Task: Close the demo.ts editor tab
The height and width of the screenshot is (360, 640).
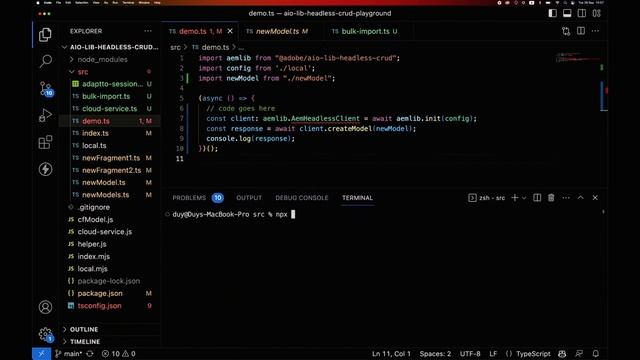Action: 230,31
